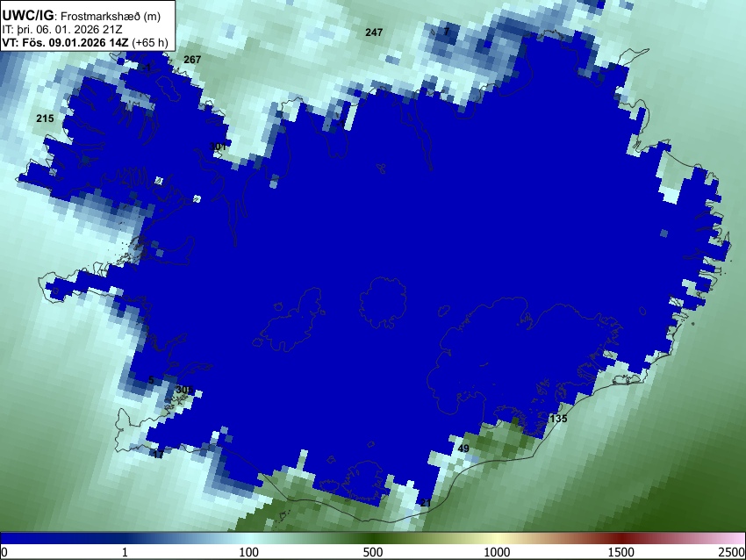Click the 1500 label on the color scale
The height and width of the screenshot is (560, 746).
click(621, 552)
